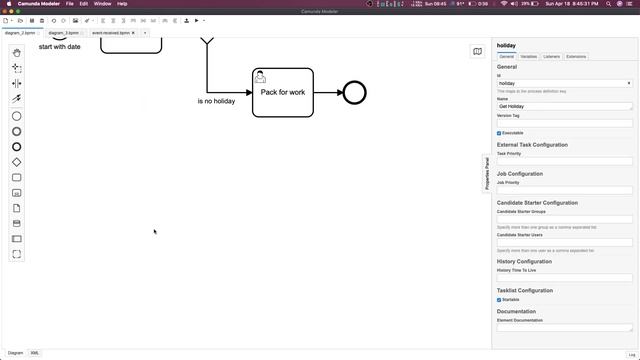This screenshot has height=360, width=640.
Task: Open the Id holiday dropdown
Action: 564,83
